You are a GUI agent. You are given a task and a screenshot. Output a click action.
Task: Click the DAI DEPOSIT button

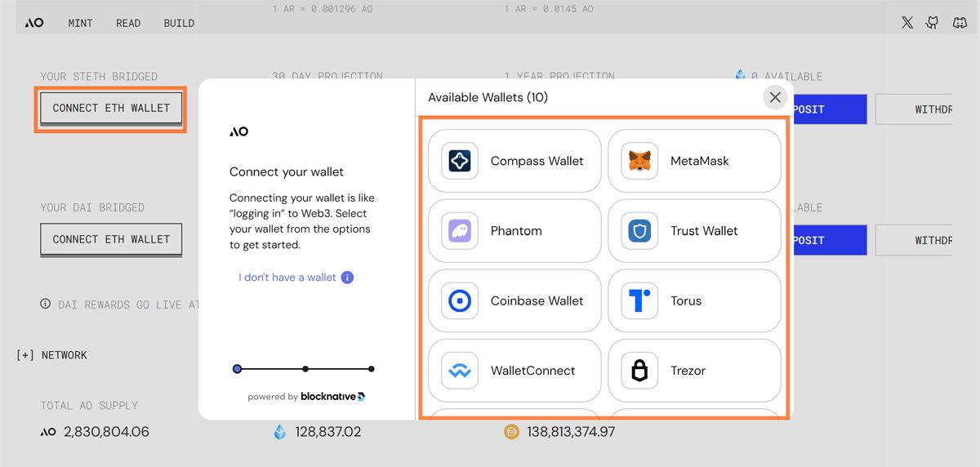(829, 240)
